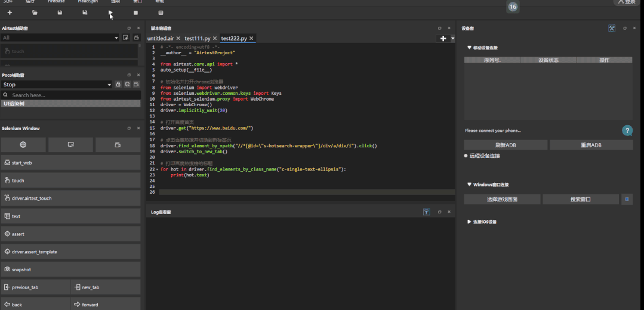
Task: Save the current script using the first floppy icon
Action: click(x=60, y=13)
